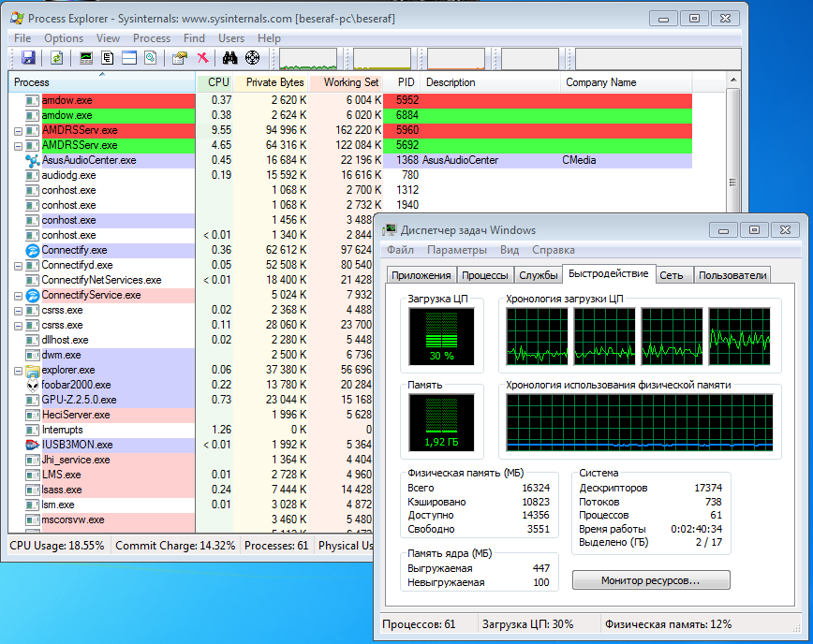
Task: Click the Process Explorer title bar icon
Action: [17, 19]
